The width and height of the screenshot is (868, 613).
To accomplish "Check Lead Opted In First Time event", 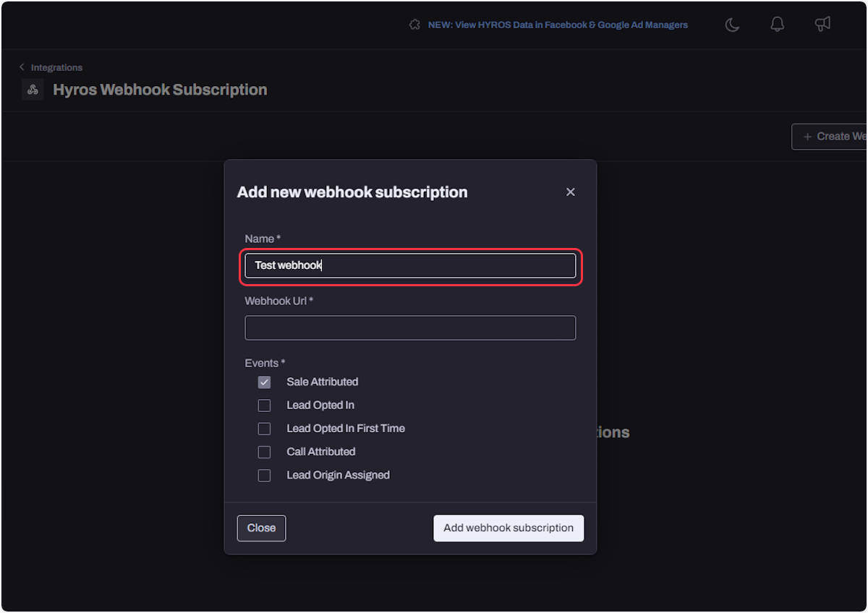I will 264,429.
